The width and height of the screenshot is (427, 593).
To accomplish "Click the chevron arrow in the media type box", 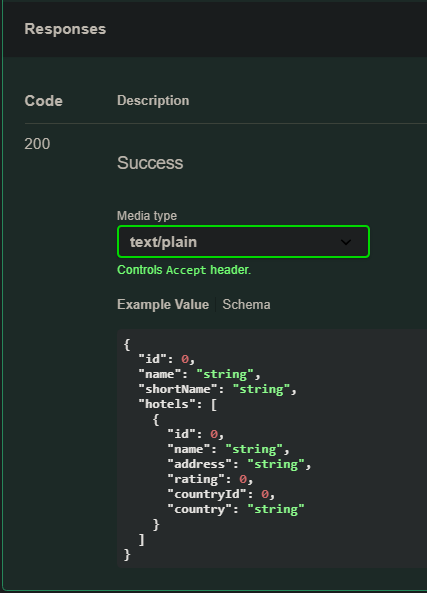I will click(346, 242).
